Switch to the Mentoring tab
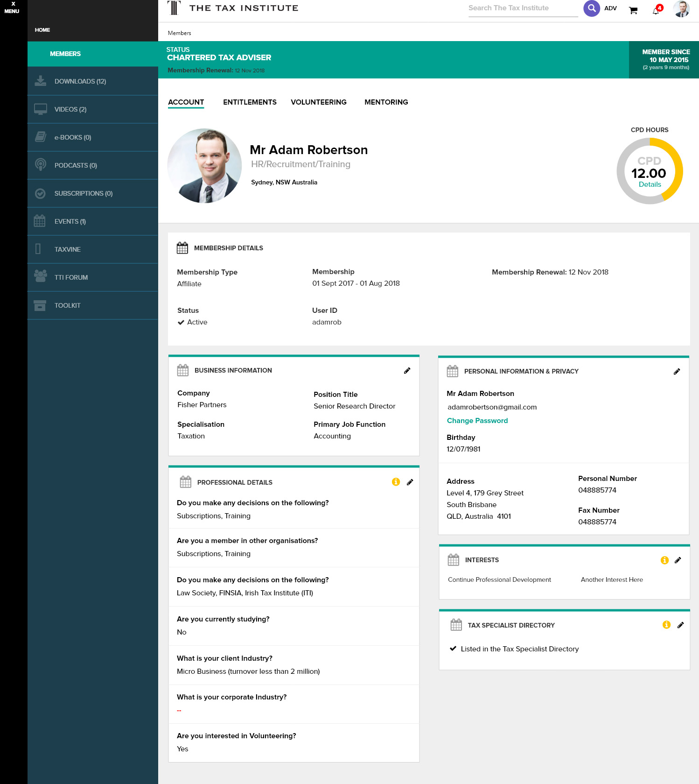The width and height of the screenshot is (699, 784). (386, 102)
